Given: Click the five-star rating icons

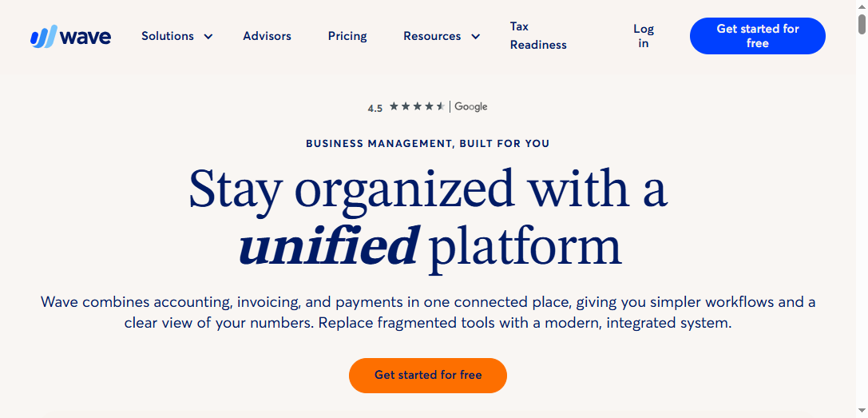Looking at the screenshot, I should click(x=416, y=106).
